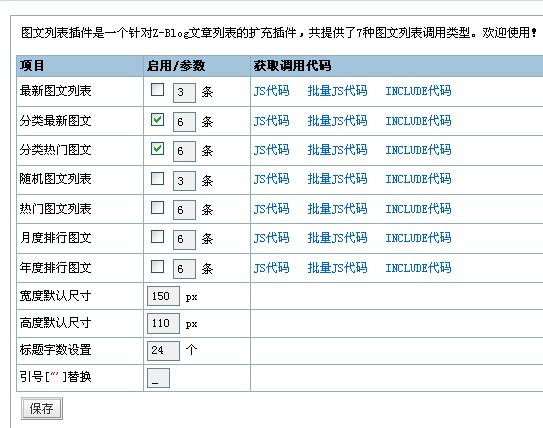Enable the 月度排行图文 checkbox

click(158, 237)
